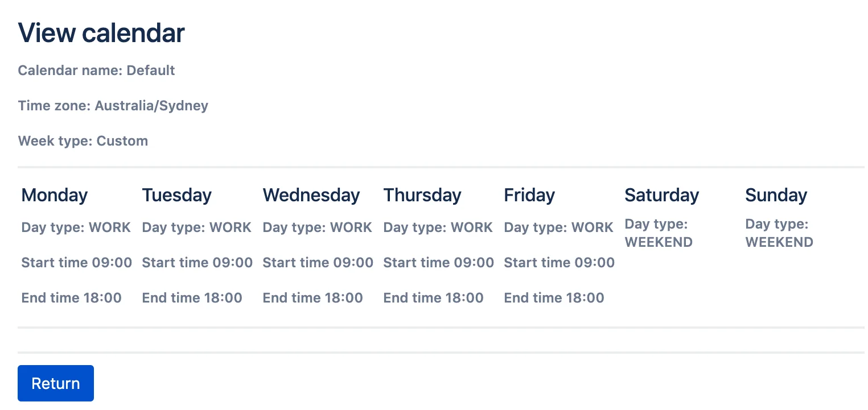This screenshot has height=410, width=868.
Task: Click Wednesday's End time 18:00 text
Action: [x=313, y=298]
